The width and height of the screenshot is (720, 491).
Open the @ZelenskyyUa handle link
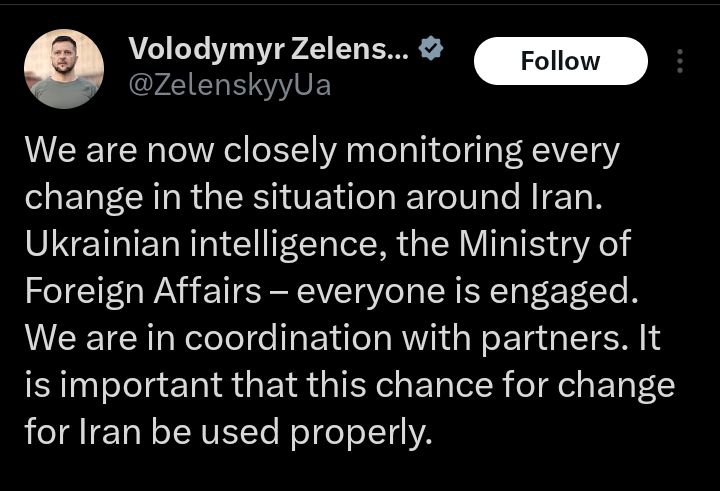coord(229,86)
